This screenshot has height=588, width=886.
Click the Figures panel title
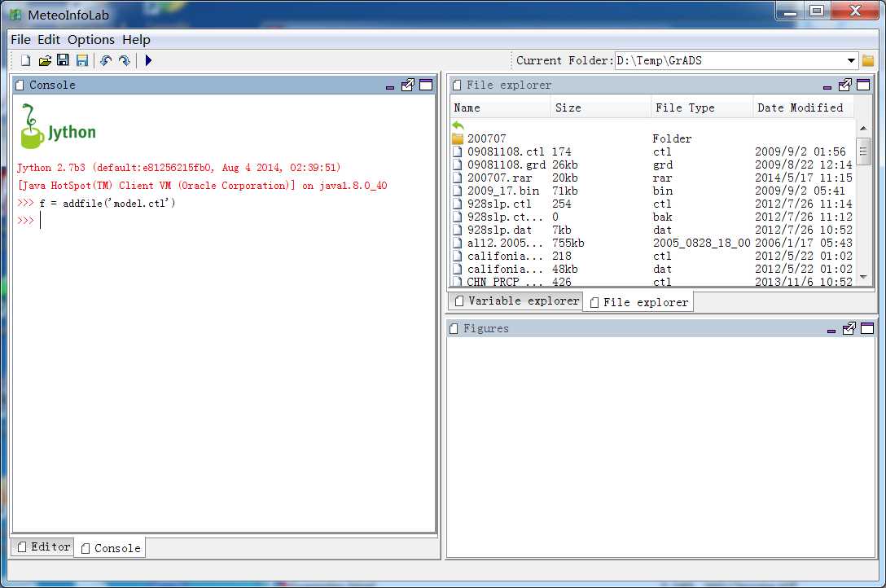click(x=486, y=328)
